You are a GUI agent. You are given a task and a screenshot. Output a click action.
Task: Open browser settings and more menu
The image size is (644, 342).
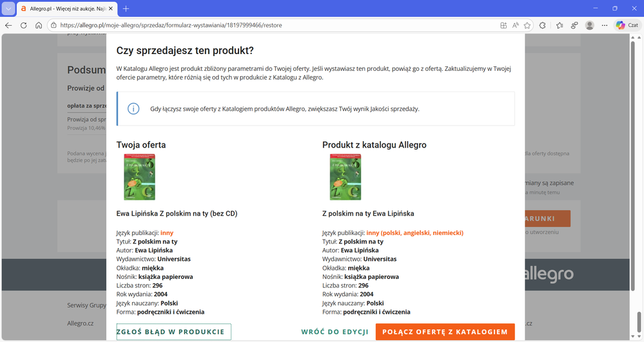point(605,25)
